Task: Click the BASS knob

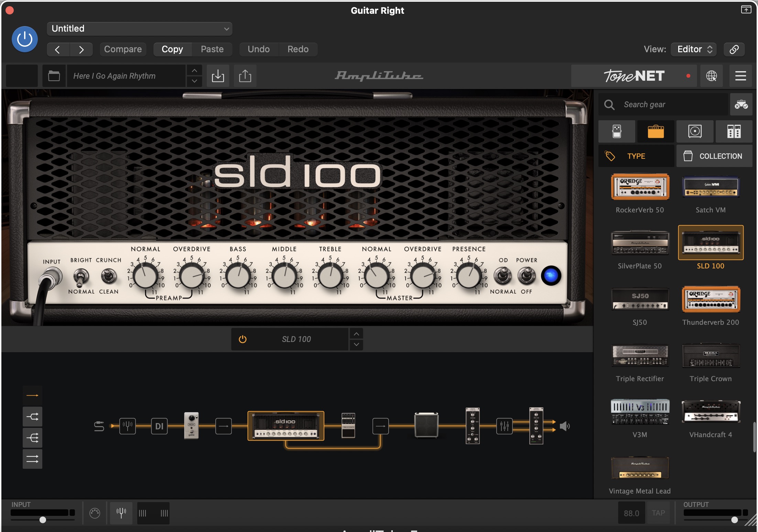Action: [238, 276]
